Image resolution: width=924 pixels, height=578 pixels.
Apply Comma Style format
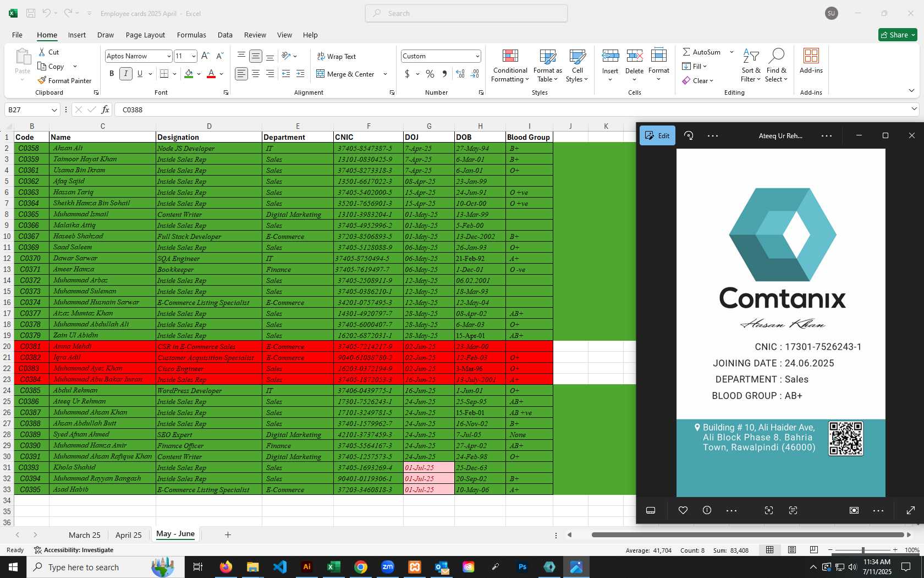coord(444,74)
